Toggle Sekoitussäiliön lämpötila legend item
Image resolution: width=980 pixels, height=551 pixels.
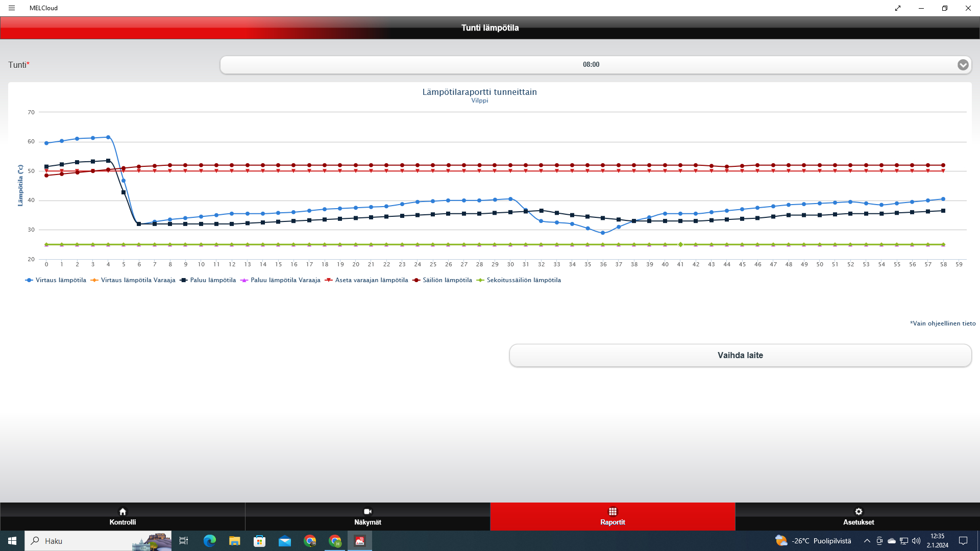pyautogui.click(x=523, y=280)
